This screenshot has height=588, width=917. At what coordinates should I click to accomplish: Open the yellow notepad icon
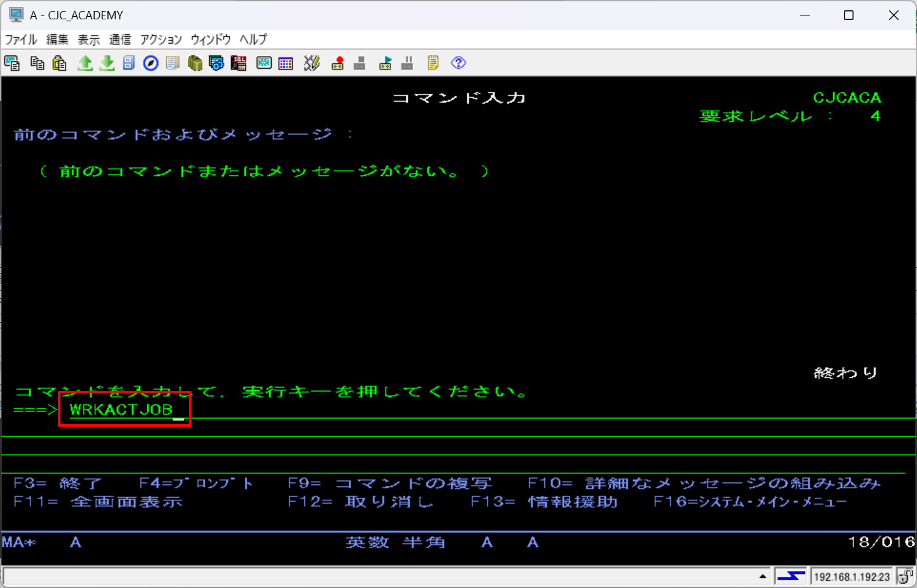pos(433,63)
